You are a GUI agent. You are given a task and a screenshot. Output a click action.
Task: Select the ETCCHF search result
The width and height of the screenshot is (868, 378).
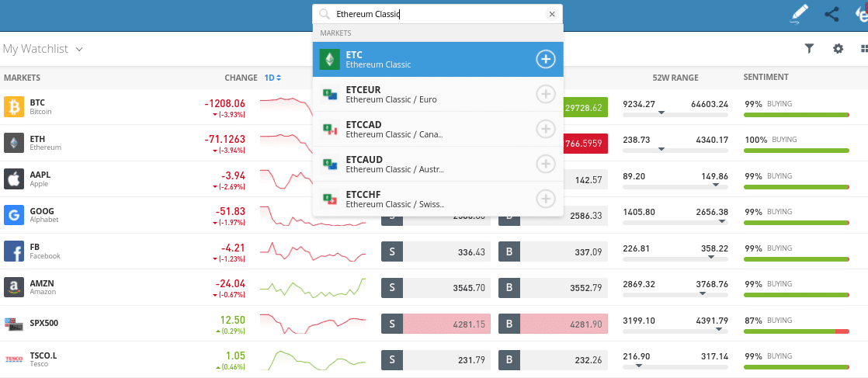click(438, 199)
